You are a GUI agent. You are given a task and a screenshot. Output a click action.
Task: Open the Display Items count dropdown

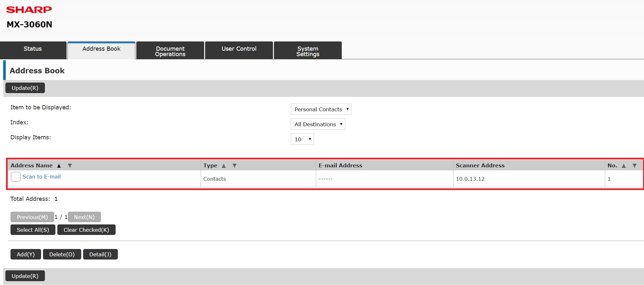(x=302, y=139)
